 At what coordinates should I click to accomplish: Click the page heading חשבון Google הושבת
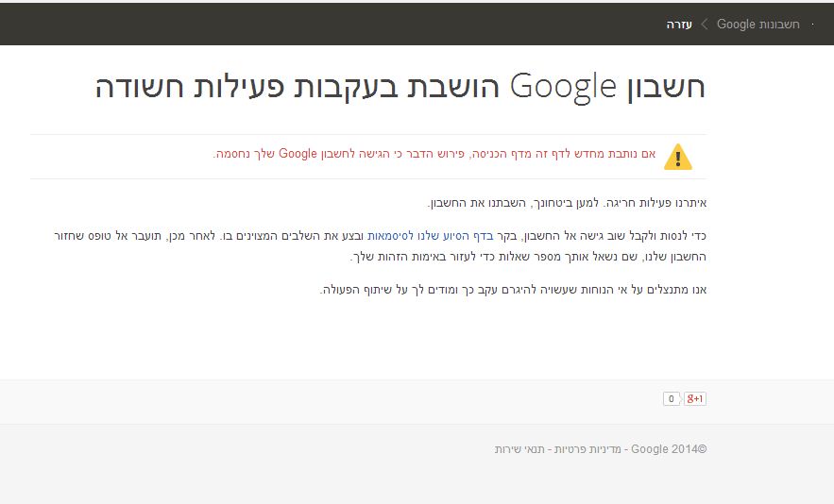(400, 87)
